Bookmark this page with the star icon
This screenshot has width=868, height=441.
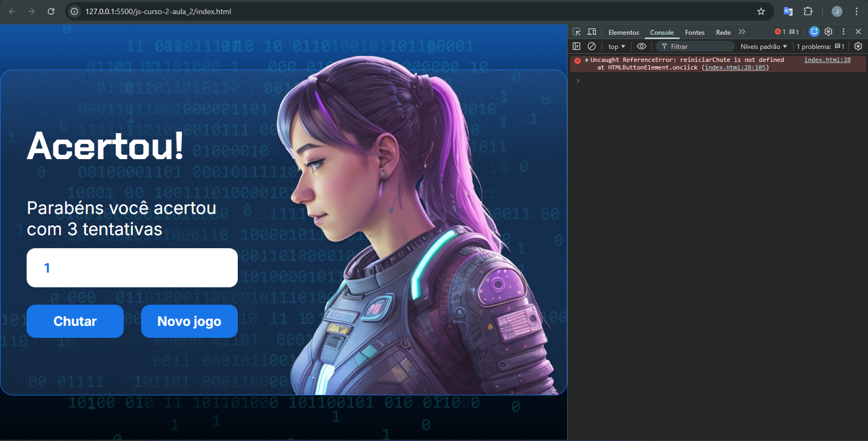click(x=761, y=11)
